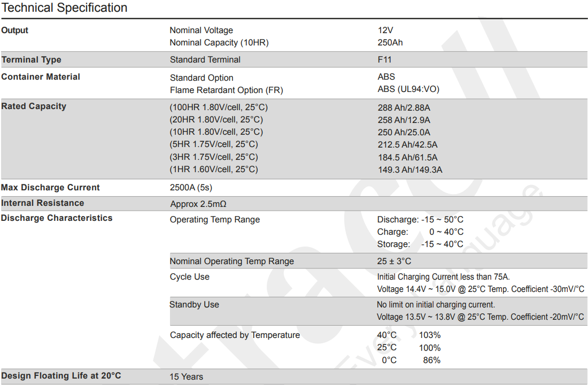The width and height of the screenshot is (588, 385).
Task: Click the Technical Specification heading
Action: (x=65, y=8)
